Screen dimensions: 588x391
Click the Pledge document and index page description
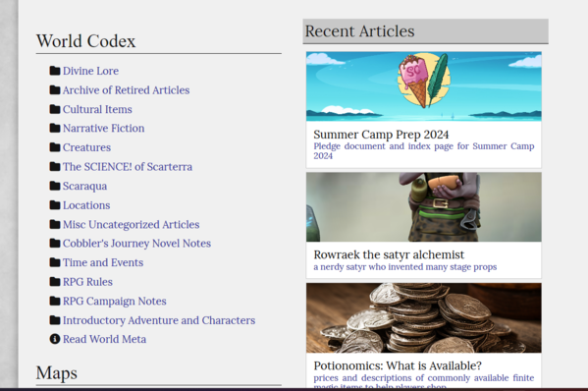pyautogui.click(x=424, y=151)
